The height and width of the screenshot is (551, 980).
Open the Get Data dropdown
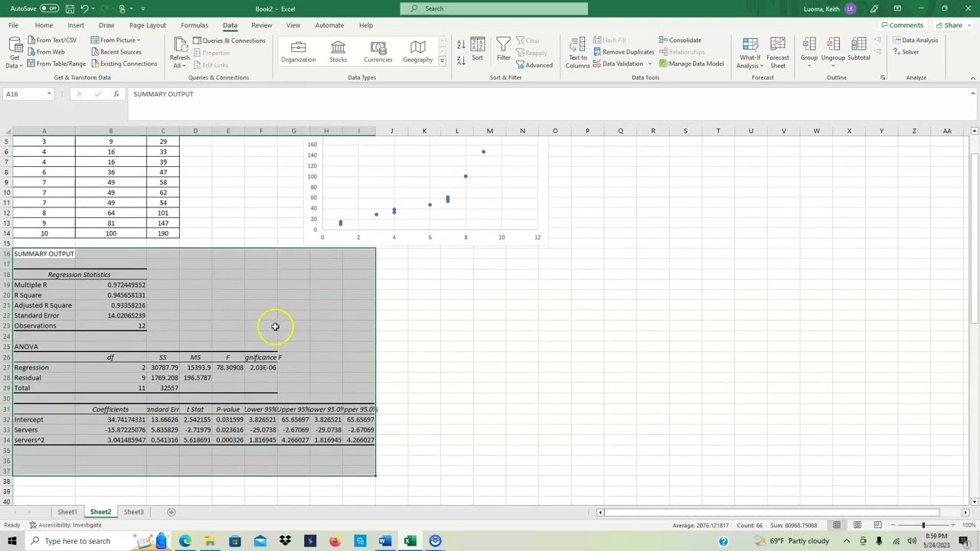point(14,52)
